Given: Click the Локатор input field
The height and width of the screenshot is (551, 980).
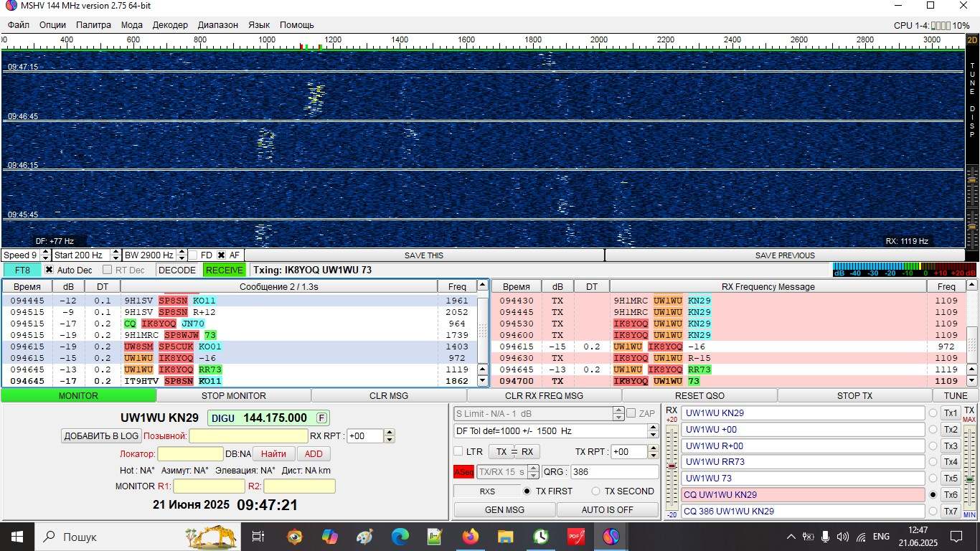Looking at the screenshot, I should tap(190, 453).
